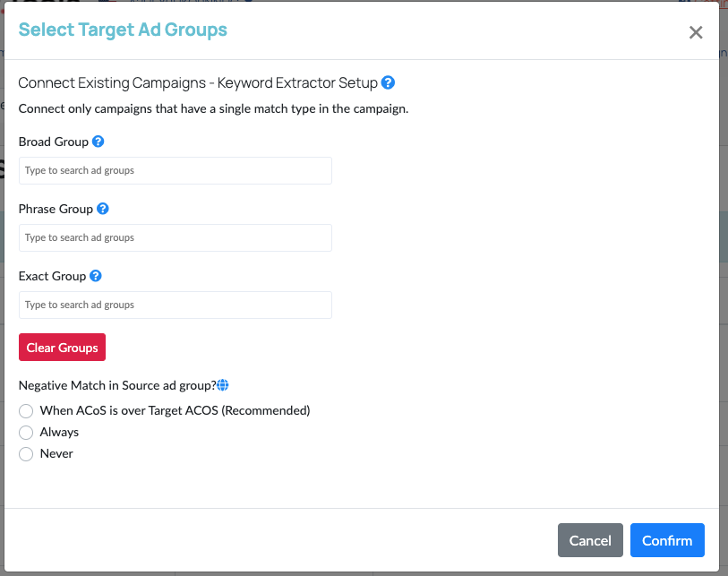This screenshot has height=576, width=728.
Task: Focus the Broad Group ad group search field
Action: tap(176, 170)
